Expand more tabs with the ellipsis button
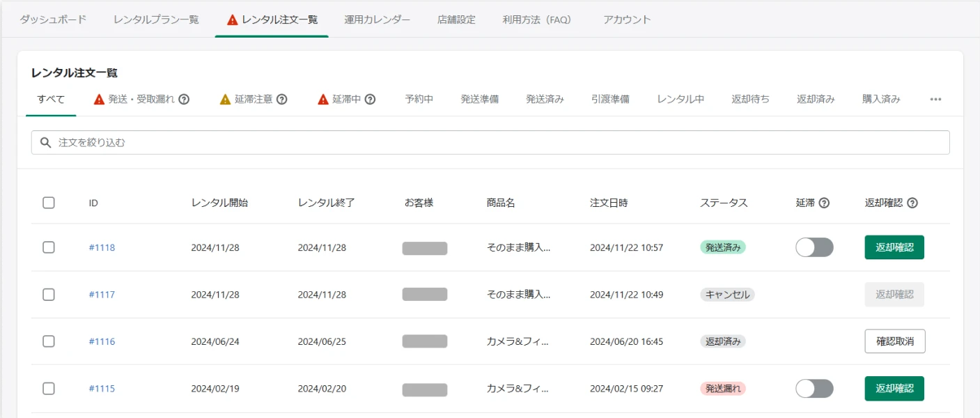Viewport: 980px width, 418px height. [935, 100]
